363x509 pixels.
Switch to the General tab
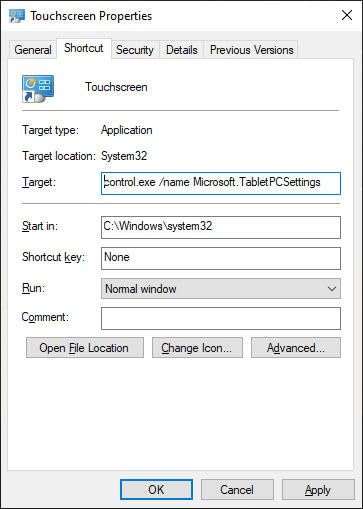[33, 50]
